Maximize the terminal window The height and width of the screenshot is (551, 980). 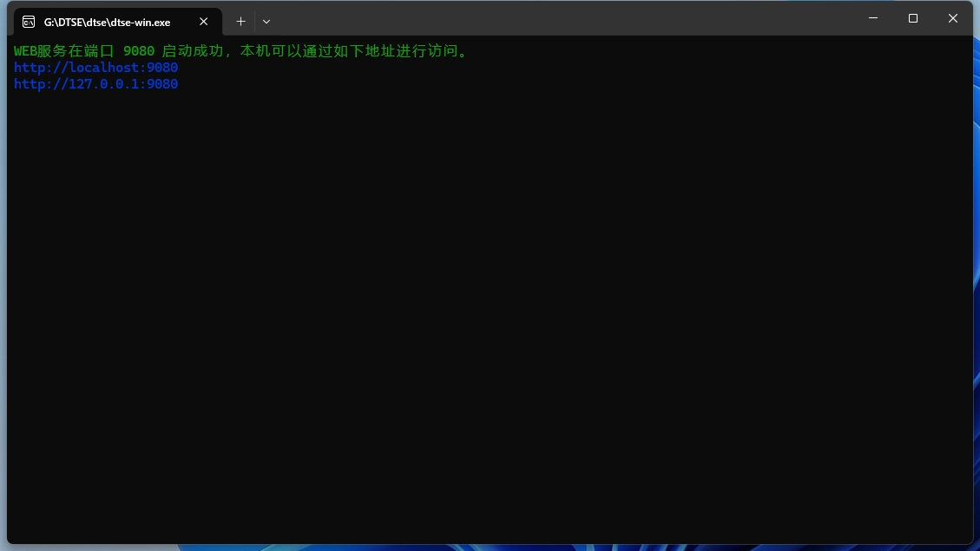point(913,18)
